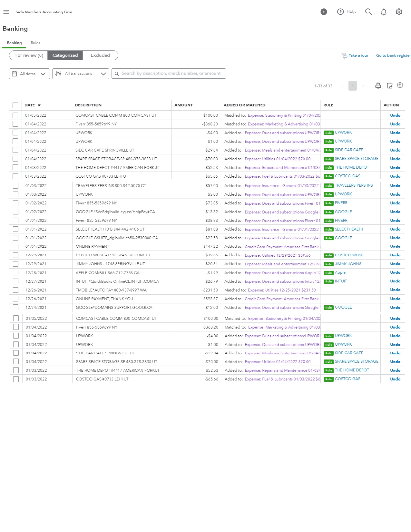The height and width of the screenshot is (532, 411).
Task: Open the All dates dropdown
Action: click(29, 74)
